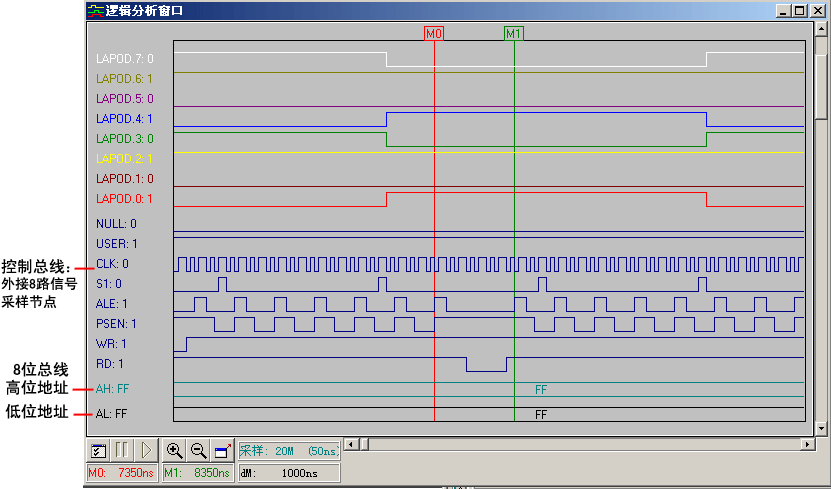Select the M0 red marker flag
This screenshot has height=489, width=831.
pyautogui.click(x=434, y=33)
